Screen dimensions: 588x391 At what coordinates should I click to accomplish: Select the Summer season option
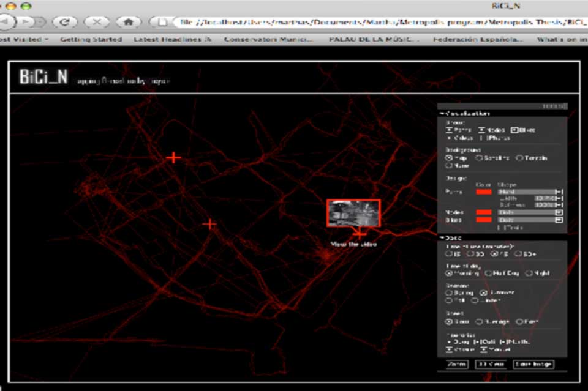(x=484, y=292)
